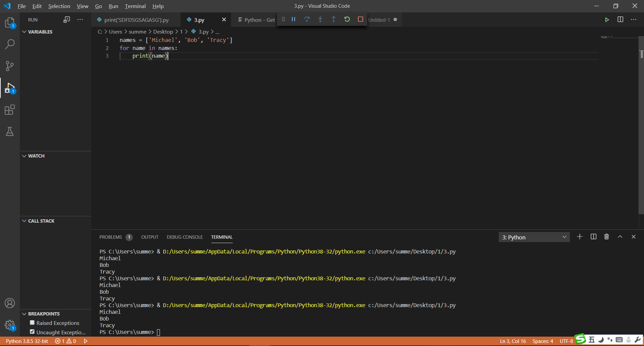Pause the debug session
The width and height of the screenshot is (644, 346).
coord(293,19)
